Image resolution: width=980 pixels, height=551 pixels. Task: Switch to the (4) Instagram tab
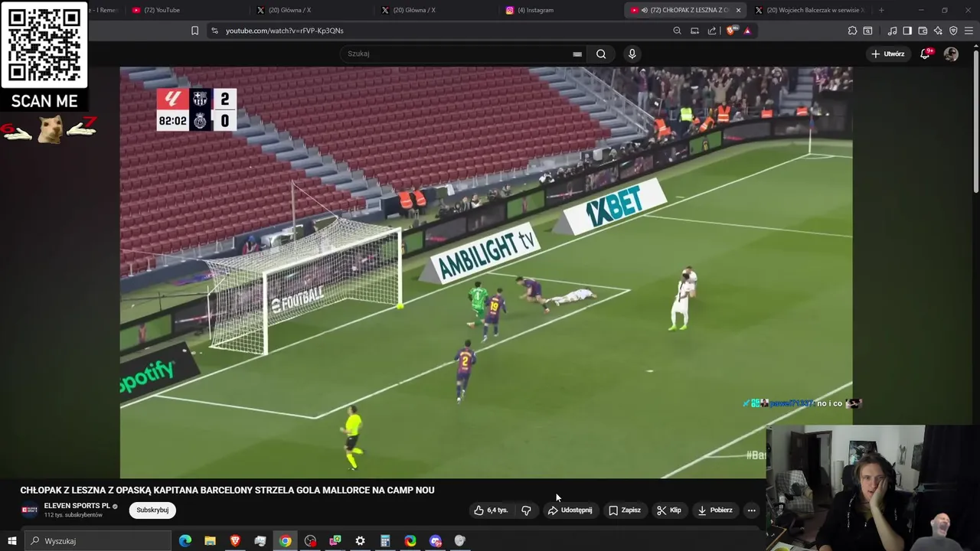point(560,10)
